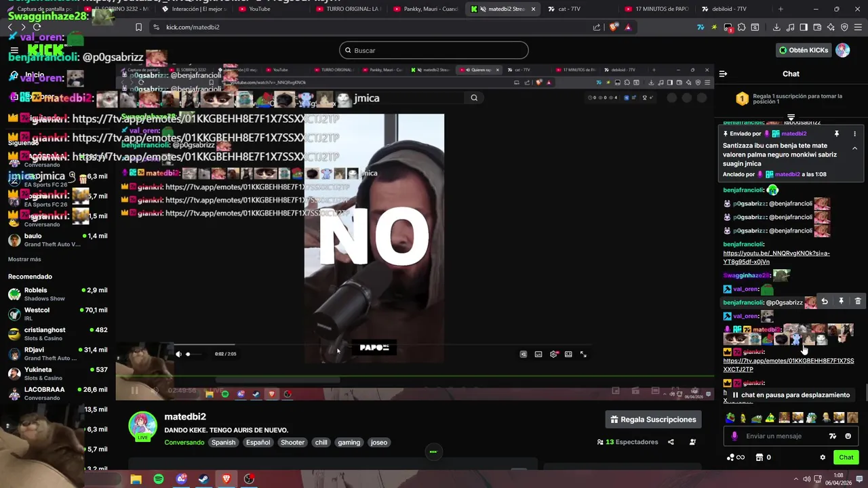
Task: Pause the Kick stream player
Action: tap(134, 390)
